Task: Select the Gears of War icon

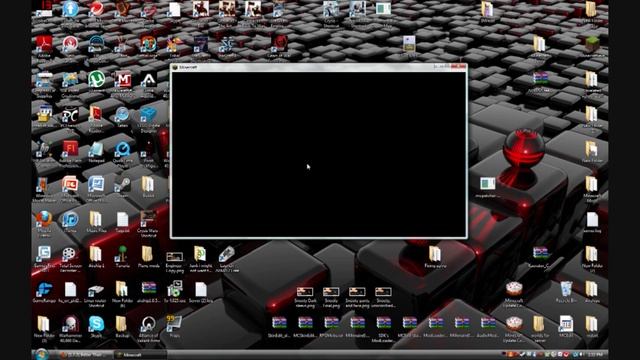Action: click(x=279, y=44)
